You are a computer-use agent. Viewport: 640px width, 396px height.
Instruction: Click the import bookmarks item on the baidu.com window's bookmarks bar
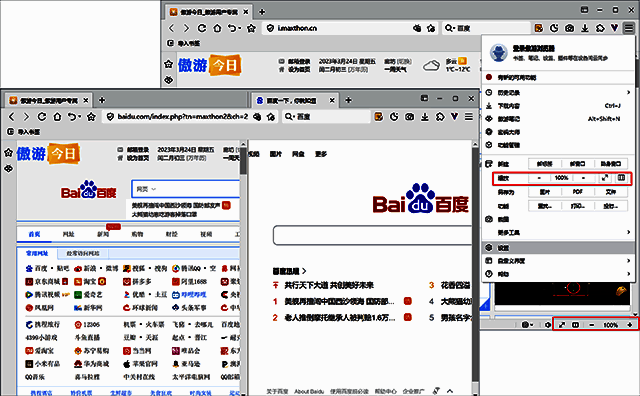24,132
